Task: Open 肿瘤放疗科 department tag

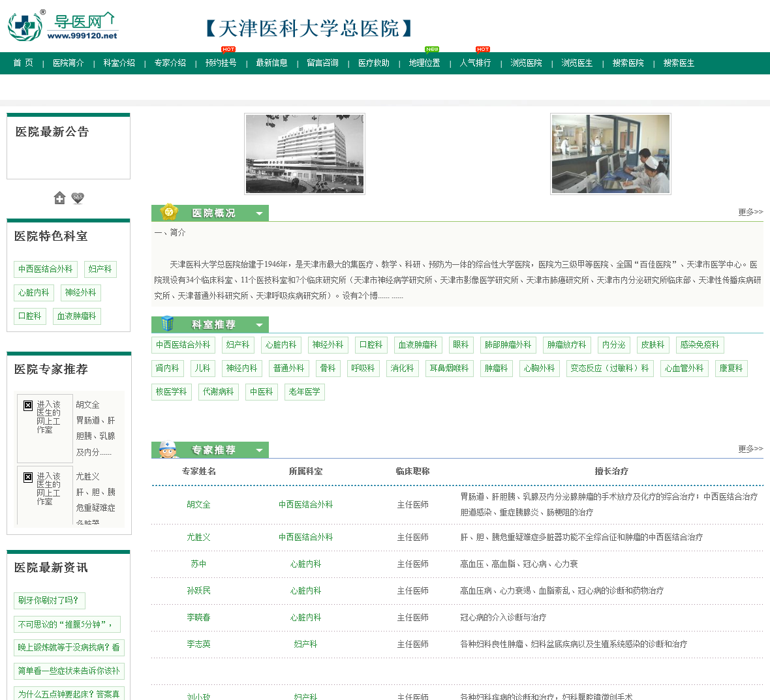Action: [x=566, y=344]
